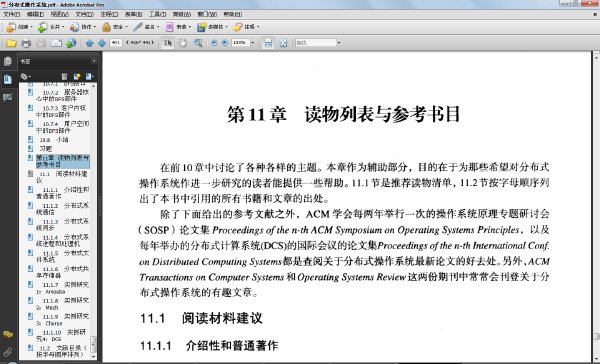The height and width of the screenshot is (364, 600).
Task: Open the 注释 (Comment) task dropdown
Action: tap(246, 27)
